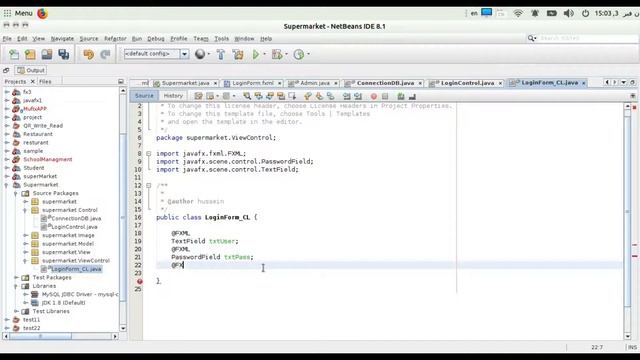640x360 pixels.
Task: Switch to the Files panel tab
Action: point(45,82)
